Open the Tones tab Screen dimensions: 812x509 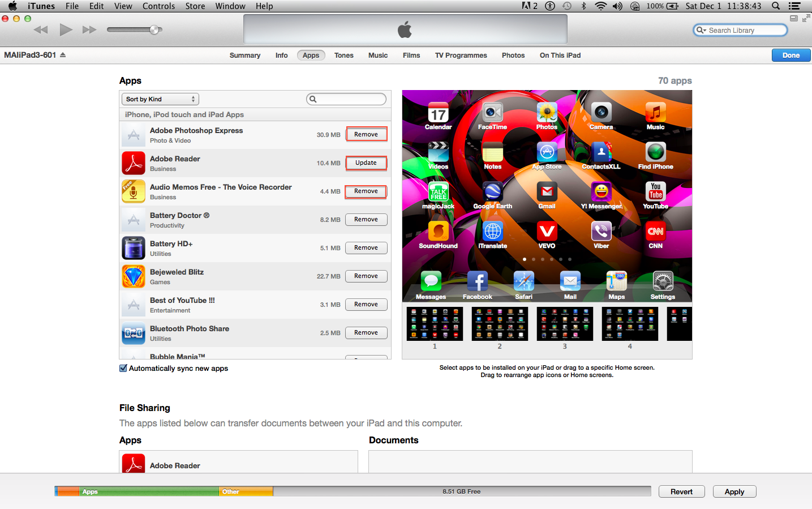344,55
